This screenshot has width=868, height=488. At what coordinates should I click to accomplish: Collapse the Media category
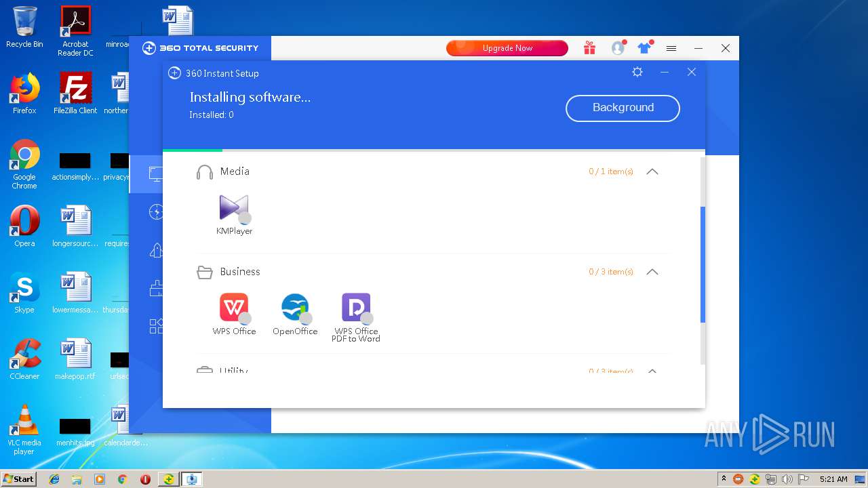pos(652,171)
